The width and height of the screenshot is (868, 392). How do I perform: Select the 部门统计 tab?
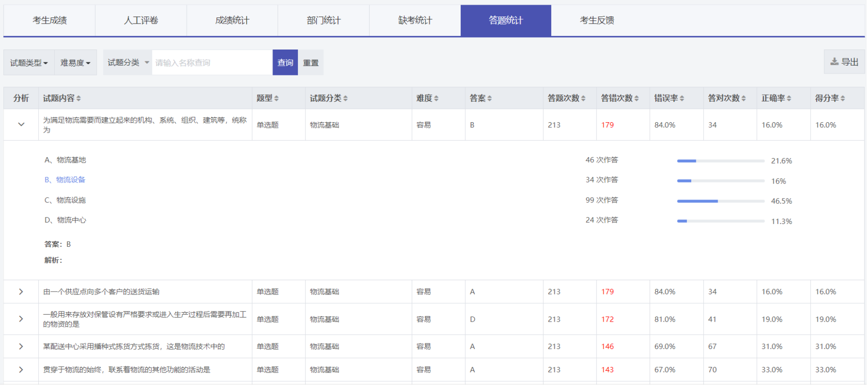323,20
